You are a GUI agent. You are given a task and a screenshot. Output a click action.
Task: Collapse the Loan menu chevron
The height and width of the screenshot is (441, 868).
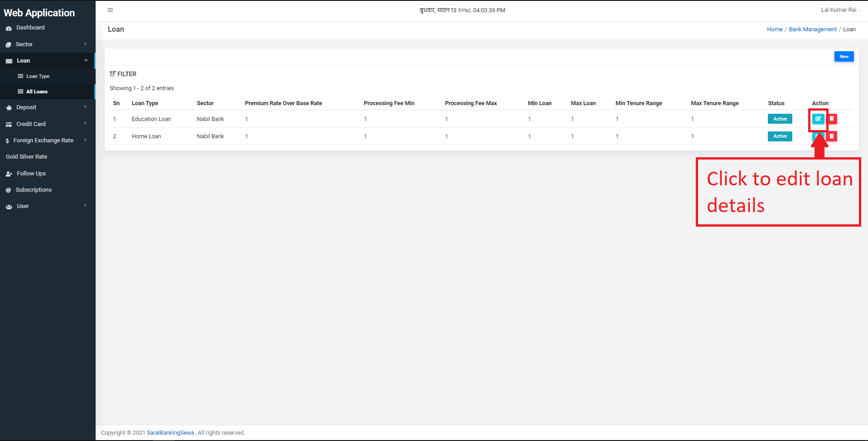[86, 60]
